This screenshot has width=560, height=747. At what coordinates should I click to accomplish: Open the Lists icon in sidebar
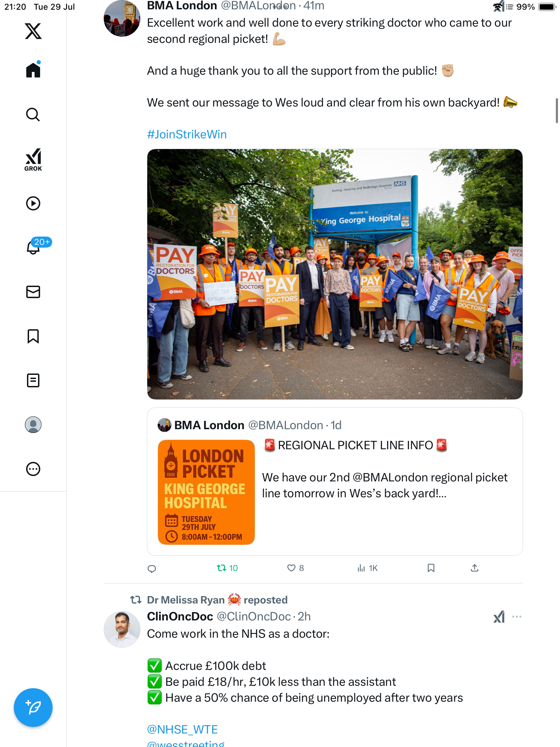33,380
